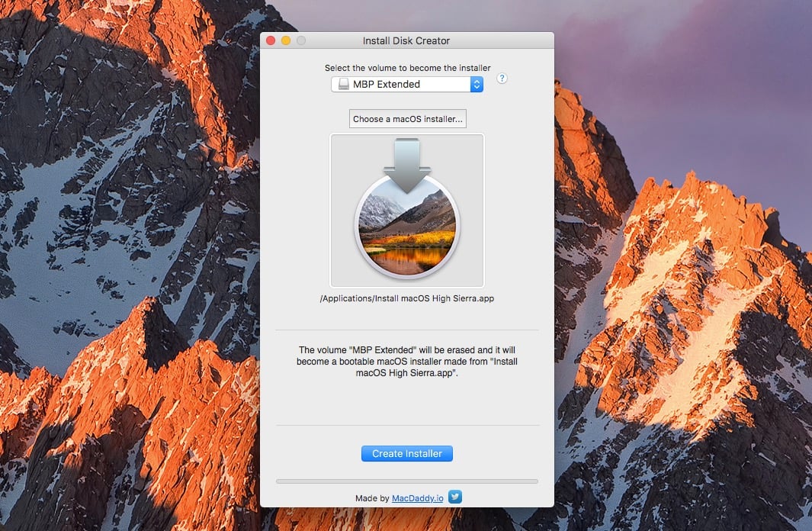Click Choose a macOS installer button
The width and height of the screenshot is (812, 531).
click(408, 118)
